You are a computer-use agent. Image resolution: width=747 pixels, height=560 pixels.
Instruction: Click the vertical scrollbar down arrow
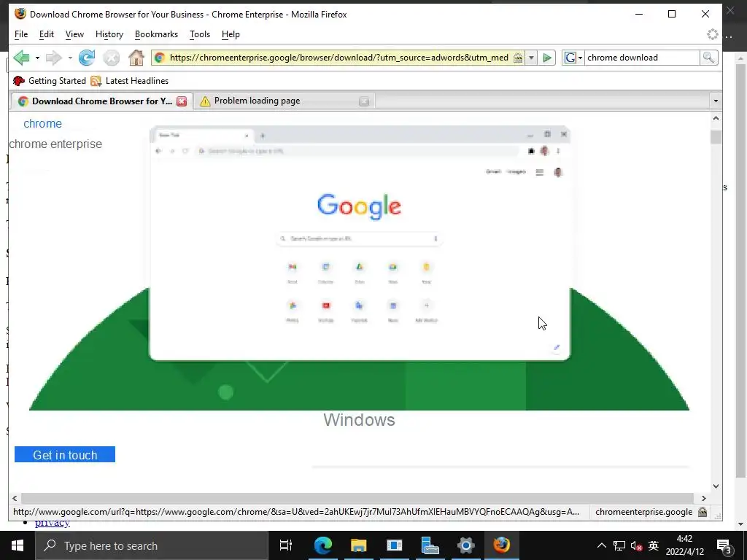tap(716, 486)
